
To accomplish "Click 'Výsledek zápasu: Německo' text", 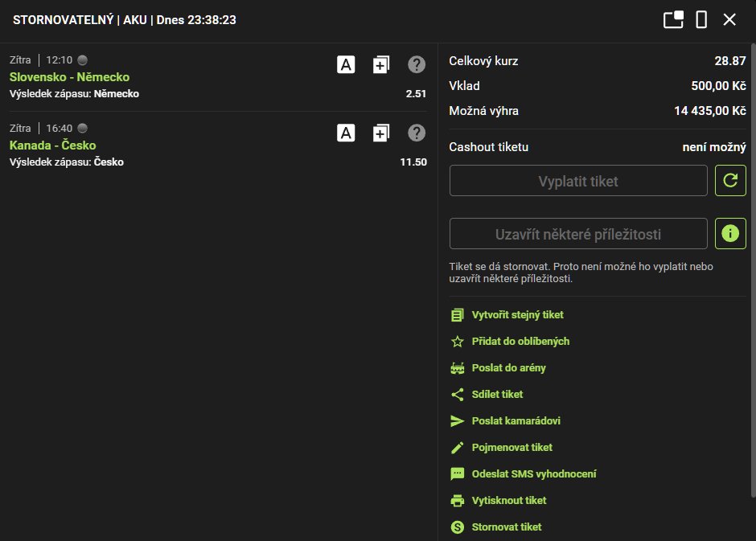I will (x=74, y=94).
